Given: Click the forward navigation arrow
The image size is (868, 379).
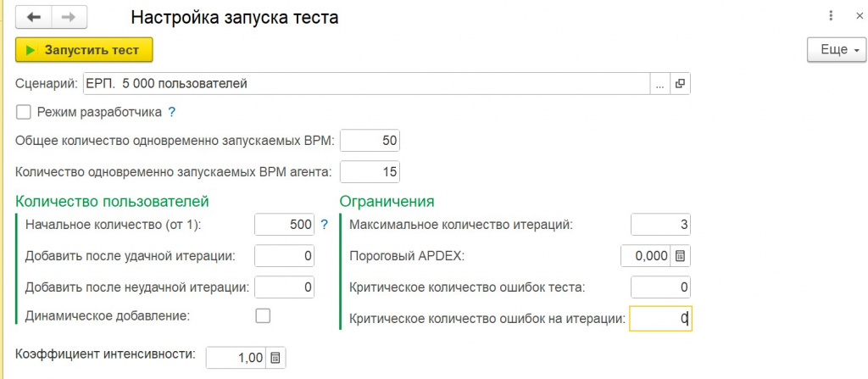Looking at the screenshot, I should pos(70,17).
